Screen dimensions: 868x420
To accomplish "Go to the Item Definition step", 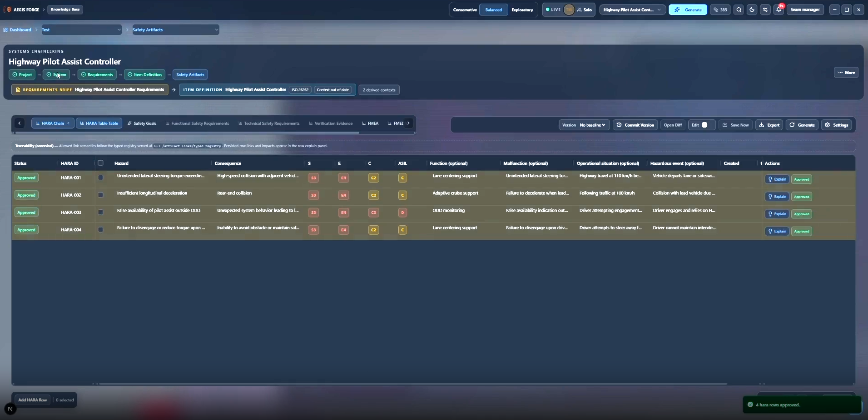I will tap(144, 74).
